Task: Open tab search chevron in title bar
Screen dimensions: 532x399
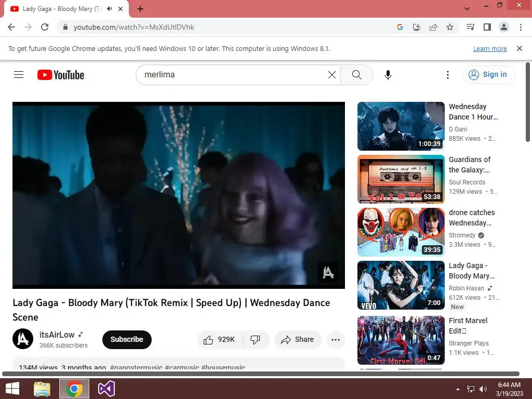Action: (x=467, y=8)
